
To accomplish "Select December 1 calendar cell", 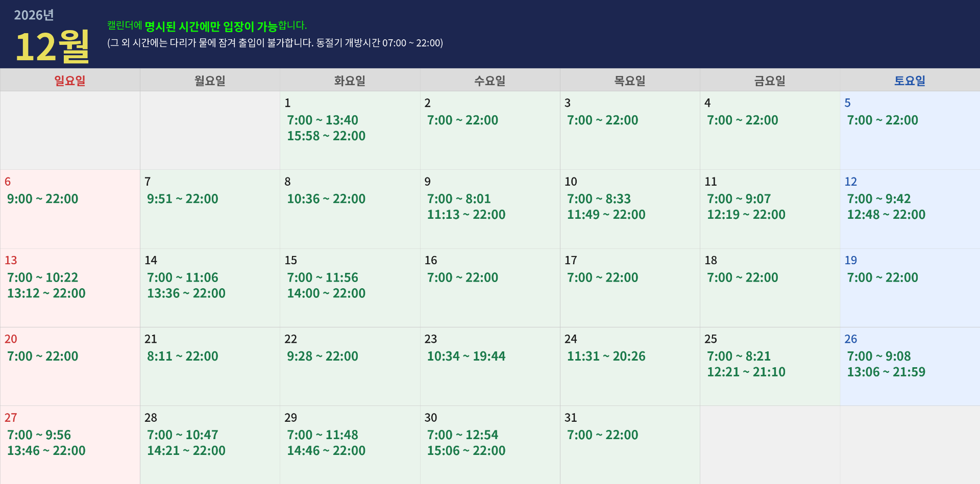I will (350, 131).
